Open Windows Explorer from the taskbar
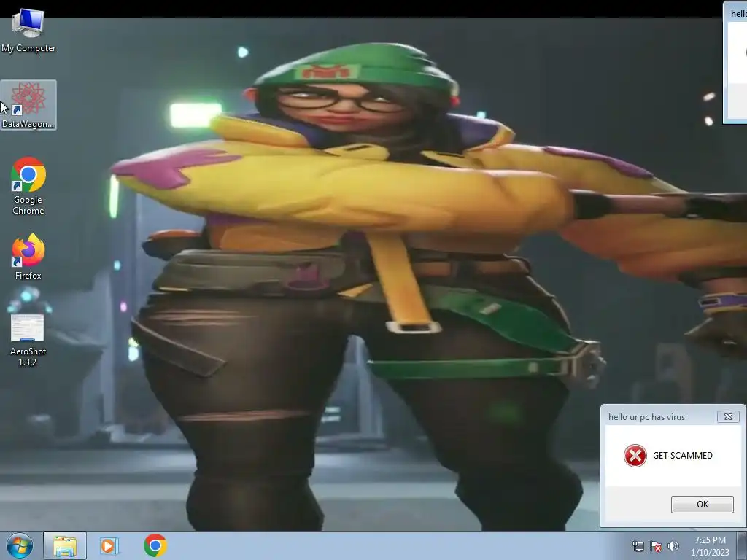 point(65,545)
